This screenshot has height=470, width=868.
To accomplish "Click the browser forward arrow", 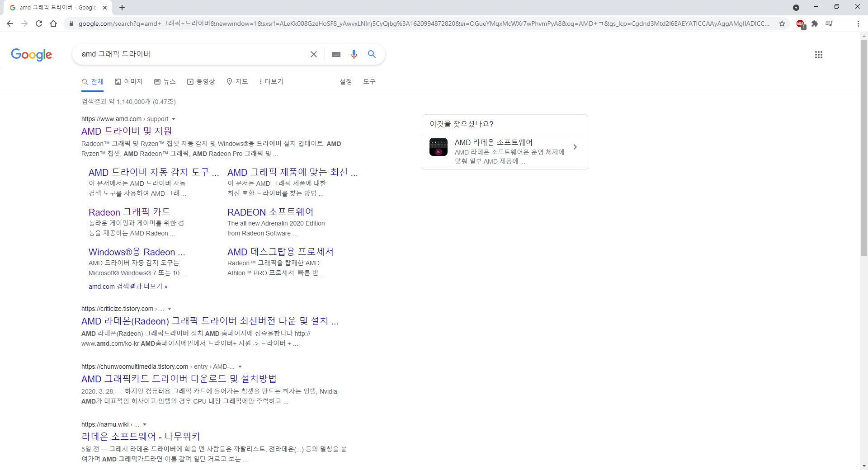I will click(24, 23).
